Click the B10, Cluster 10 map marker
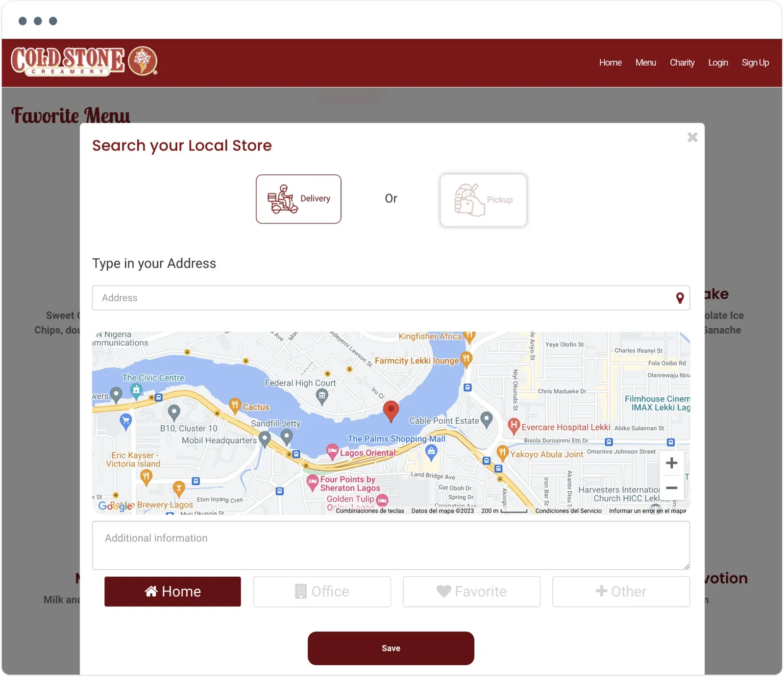The image size is (784, 677). coord(174,413)
